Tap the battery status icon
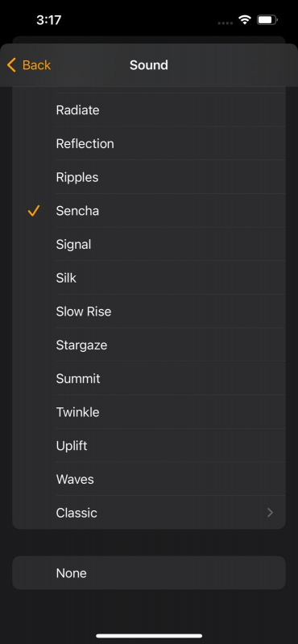Image resolution: width=298 pixels, height=644 pixels. pos(267,19)
